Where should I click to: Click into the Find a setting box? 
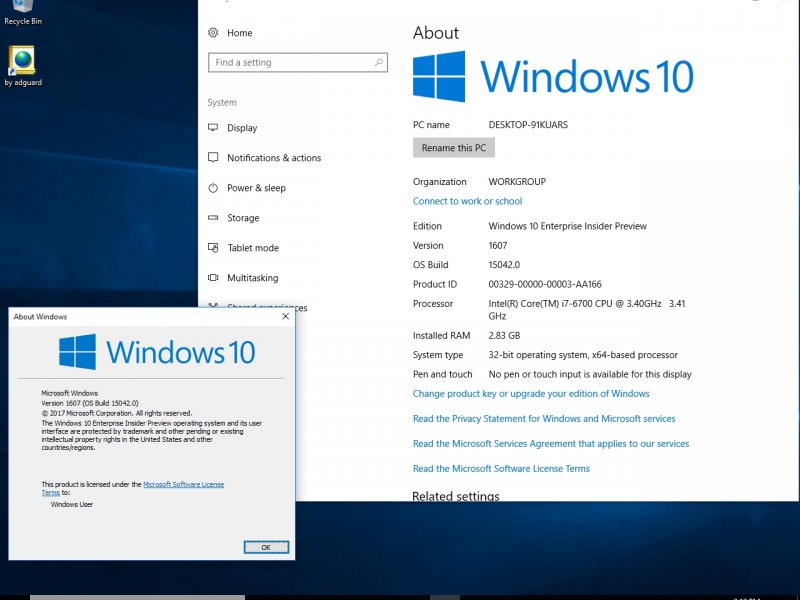(x=298, y=62)
